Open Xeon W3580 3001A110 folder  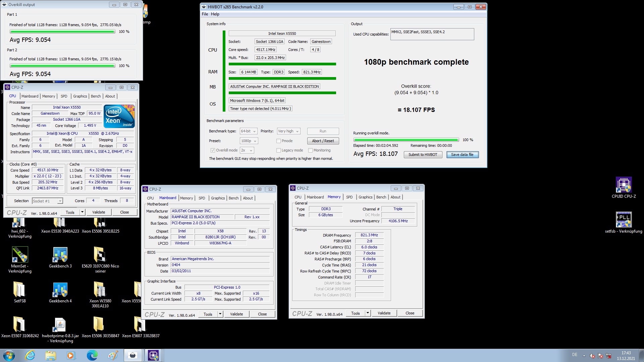100,295
